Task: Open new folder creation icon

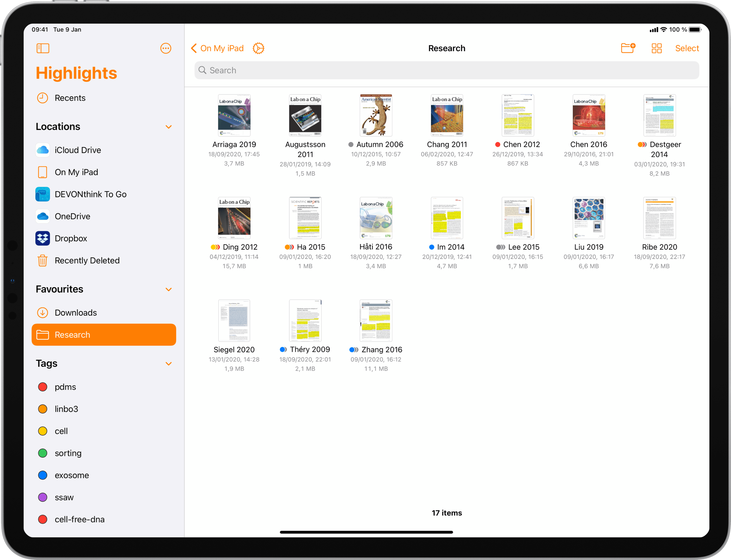Action: tap(627, 48)
